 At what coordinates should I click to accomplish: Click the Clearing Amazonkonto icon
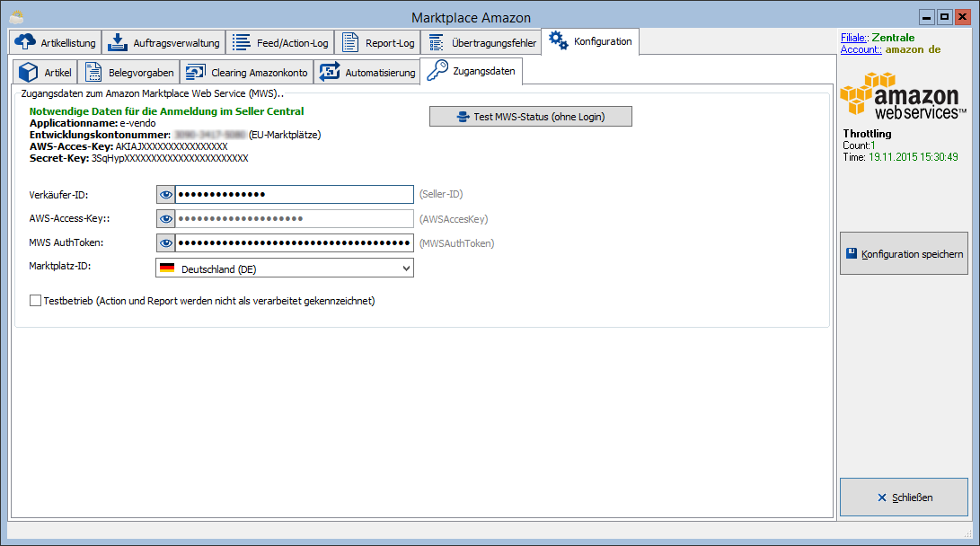coord(196,72)
